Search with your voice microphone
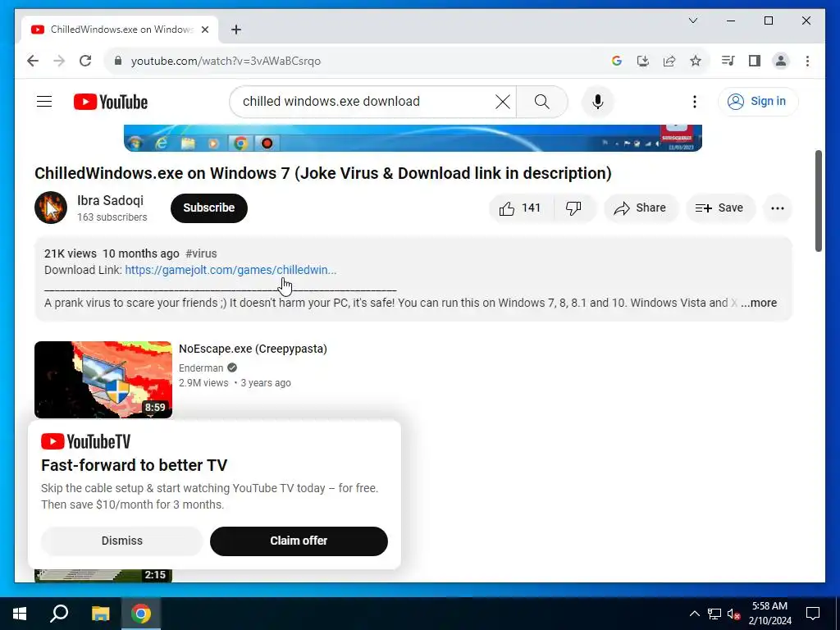 pos(598,101)
